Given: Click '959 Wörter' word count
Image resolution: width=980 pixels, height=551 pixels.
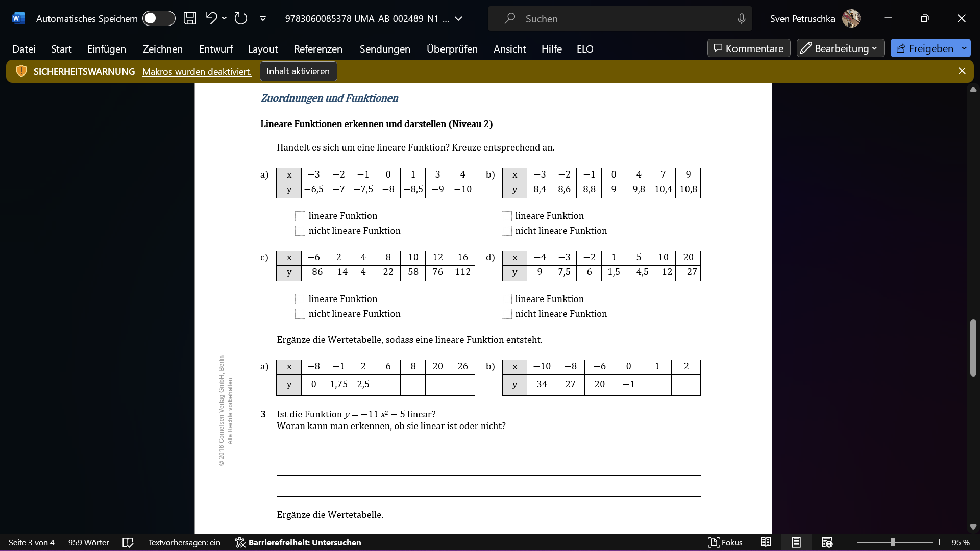Looking at the screenshot, I should [89, 542].
